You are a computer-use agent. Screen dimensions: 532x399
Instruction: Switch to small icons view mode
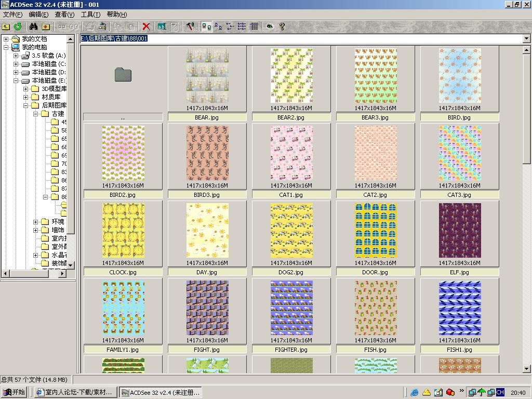coord(230,26)
